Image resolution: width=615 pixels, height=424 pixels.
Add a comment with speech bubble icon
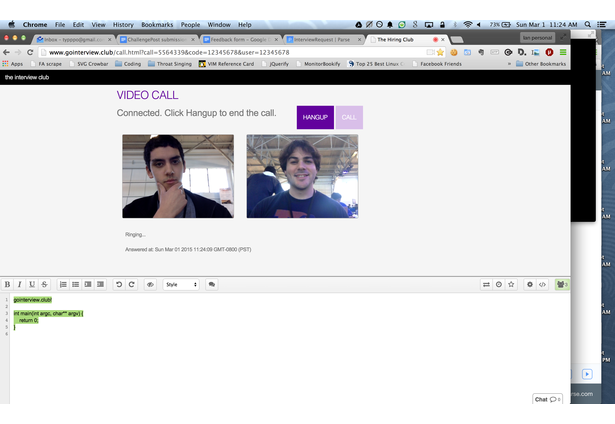click(212, 284)
